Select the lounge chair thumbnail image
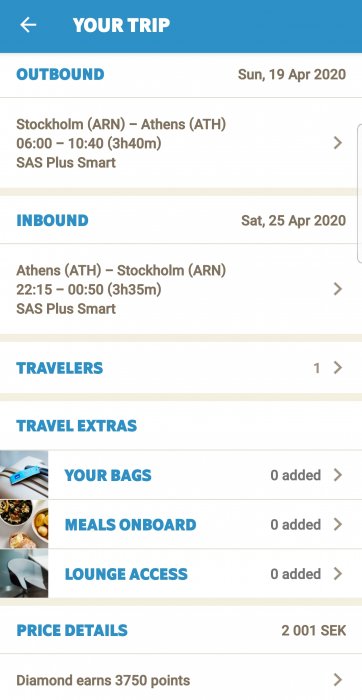362x700 pixels. point(24,574)
